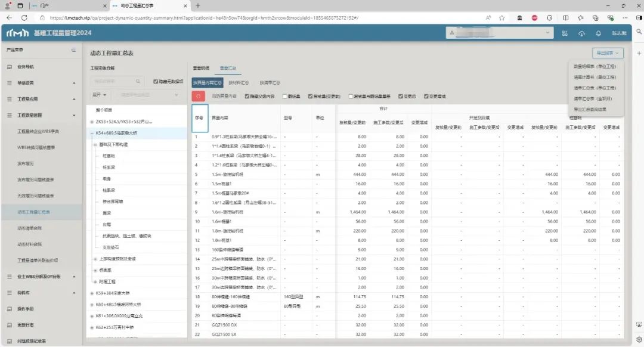Open browser read-aloud icon in address bar

point(488,18)
